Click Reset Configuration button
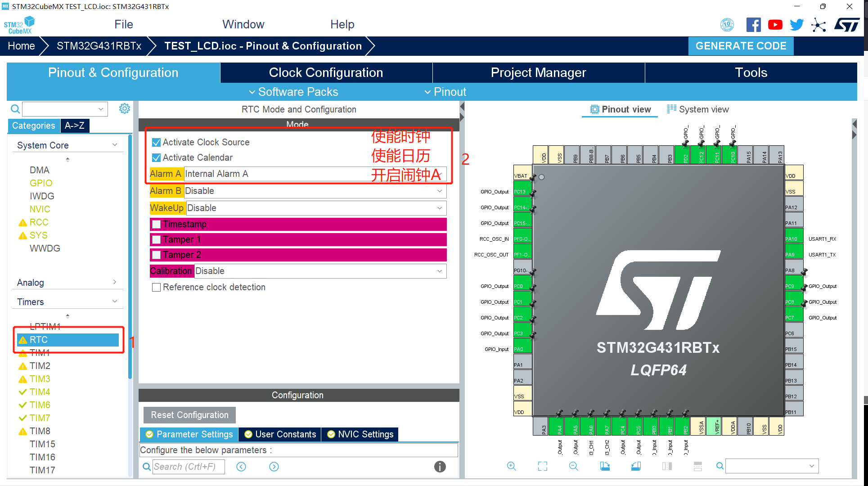Image resolution: width=868 pixels, height=486 pixels. 189,415
